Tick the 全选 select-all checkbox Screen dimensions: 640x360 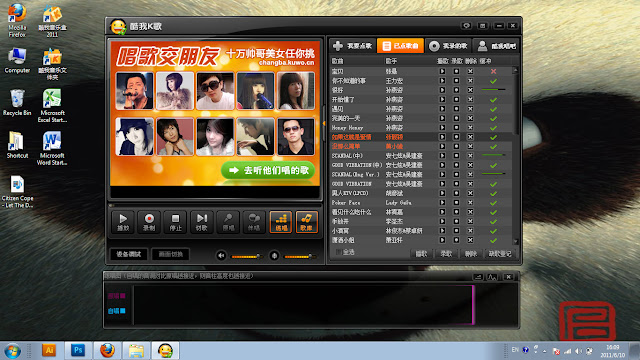[338, 252]
